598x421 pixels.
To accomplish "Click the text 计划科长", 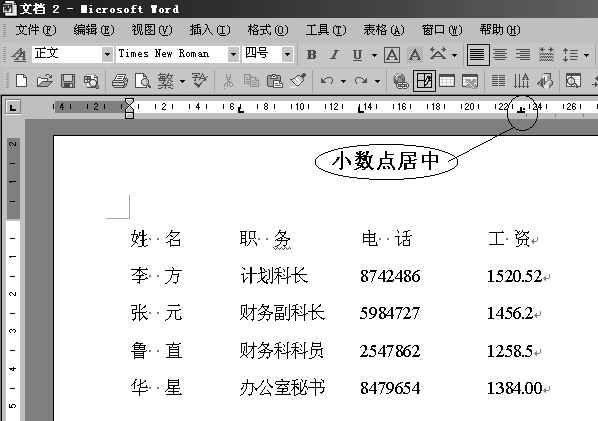I will 274,276.
